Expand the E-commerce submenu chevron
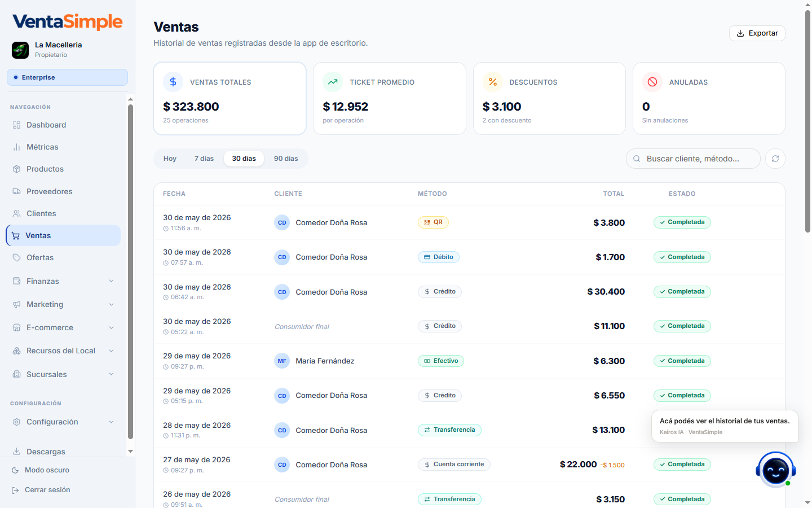The image size is (812, 508). tap(111, 327)
